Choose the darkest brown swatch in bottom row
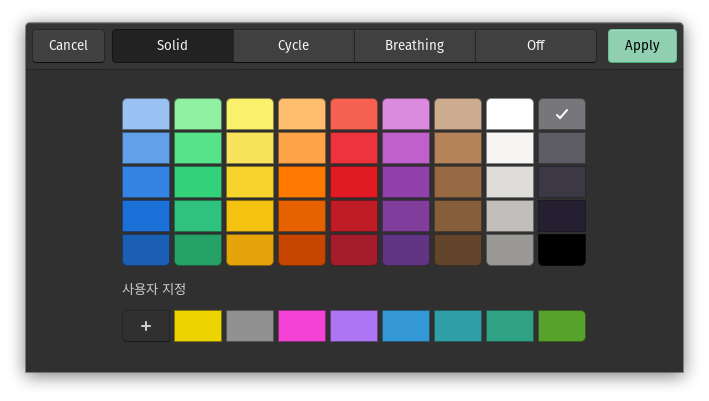Image resolution: width=709 pixels, height=401 pixels. (x=458, y=250)
